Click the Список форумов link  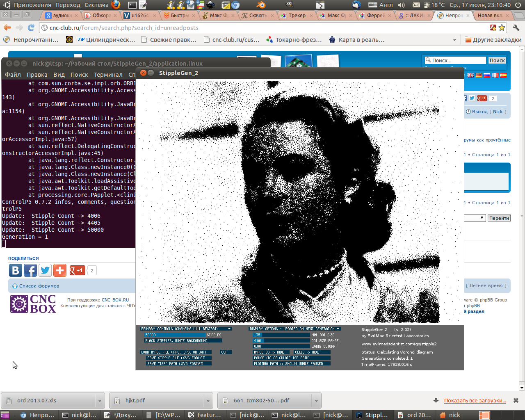(x=39, y=286)
